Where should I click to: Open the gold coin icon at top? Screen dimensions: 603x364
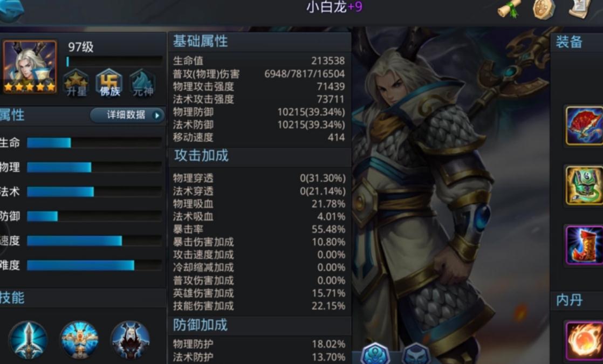(544, 9)
